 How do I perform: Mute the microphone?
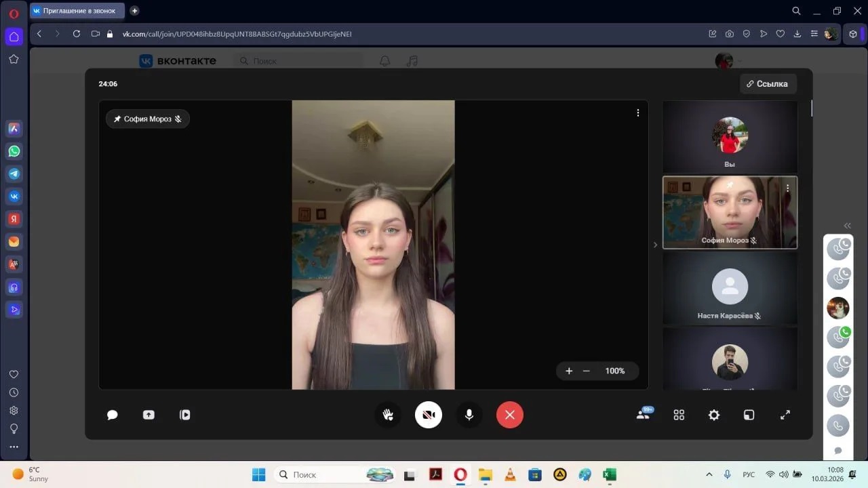(469, 415)
